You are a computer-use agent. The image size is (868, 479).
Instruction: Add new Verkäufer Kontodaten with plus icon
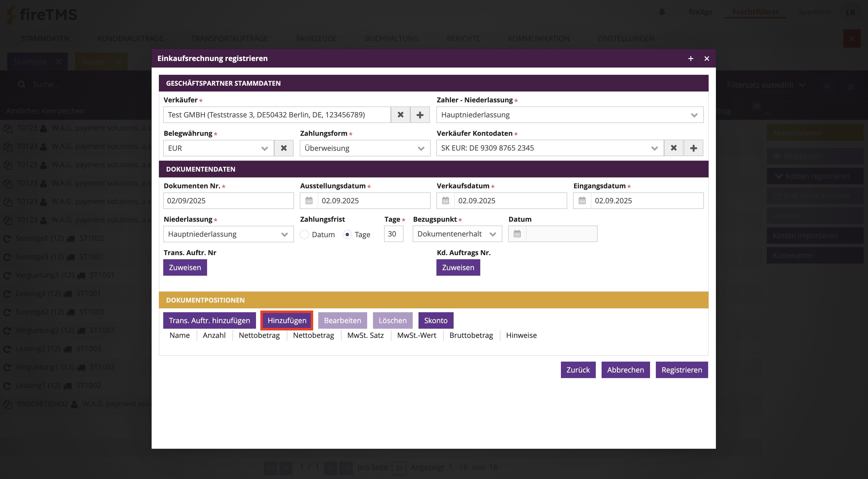(693, 148)
